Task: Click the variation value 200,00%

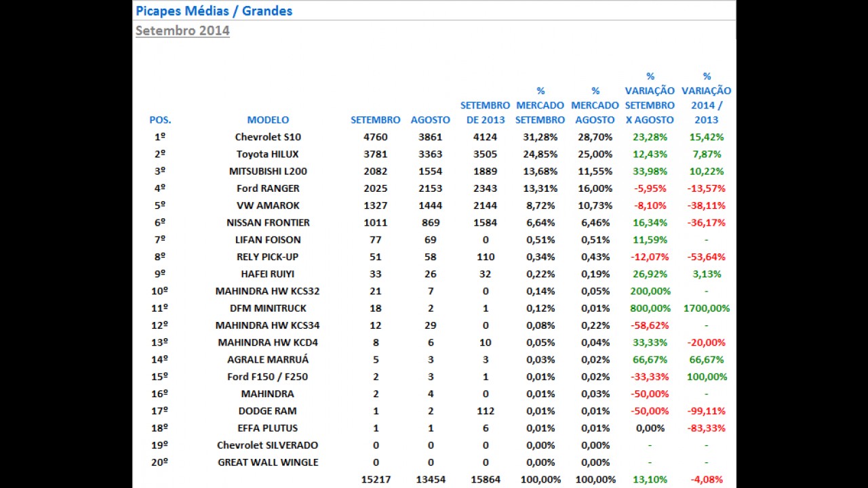Action: (650, 291)
